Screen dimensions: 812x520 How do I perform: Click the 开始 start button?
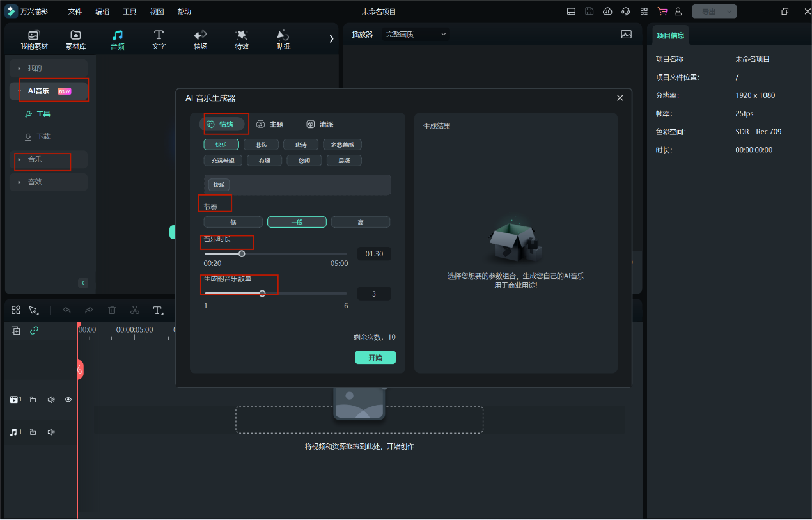375,358
